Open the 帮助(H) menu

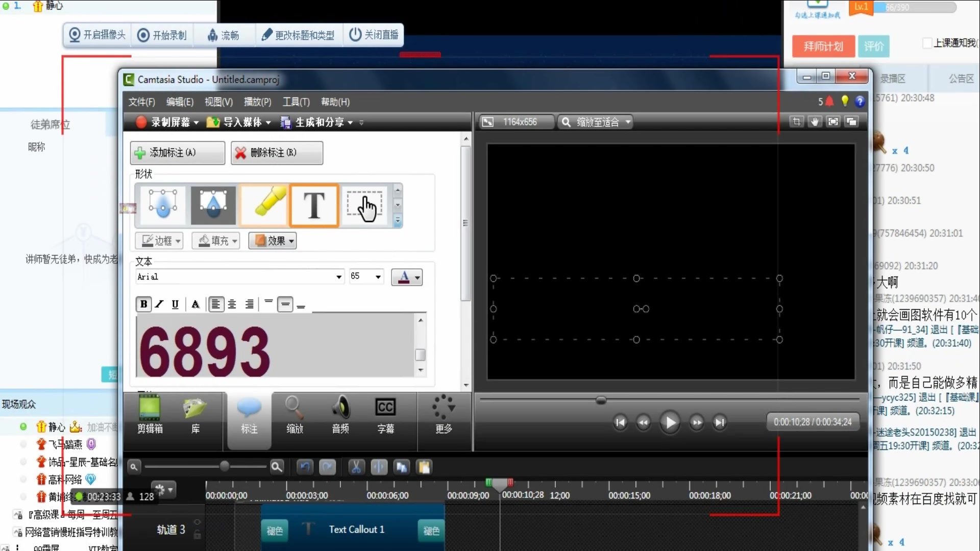coord(335,102)
